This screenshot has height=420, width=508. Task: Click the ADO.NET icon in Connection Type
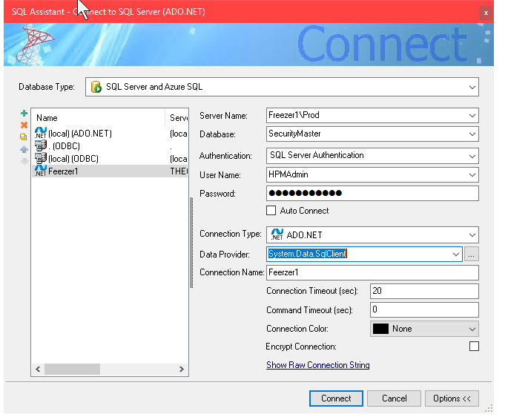click(277, 234)
